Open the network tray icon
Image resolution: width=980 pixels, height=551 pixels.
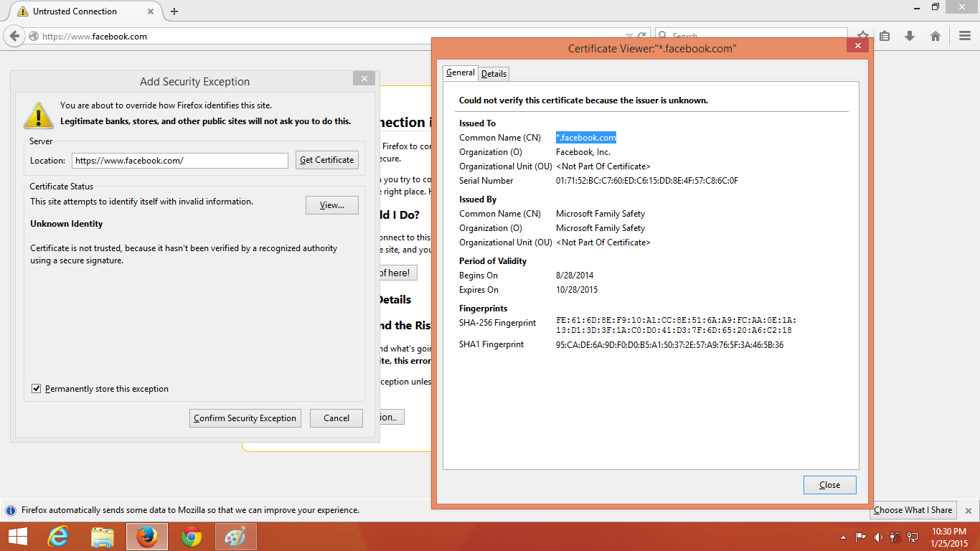[913, 537]
